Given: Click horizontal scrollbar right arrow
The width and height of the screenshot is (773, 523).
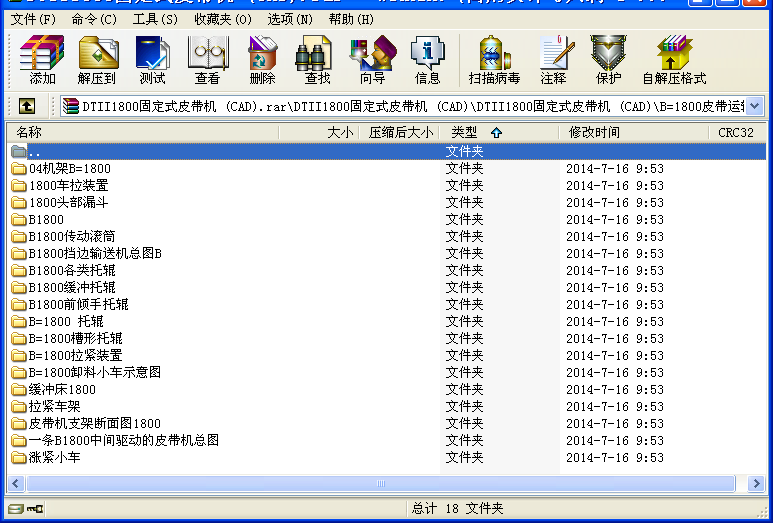Looking at the screenshot, I should tap(756, 484).
